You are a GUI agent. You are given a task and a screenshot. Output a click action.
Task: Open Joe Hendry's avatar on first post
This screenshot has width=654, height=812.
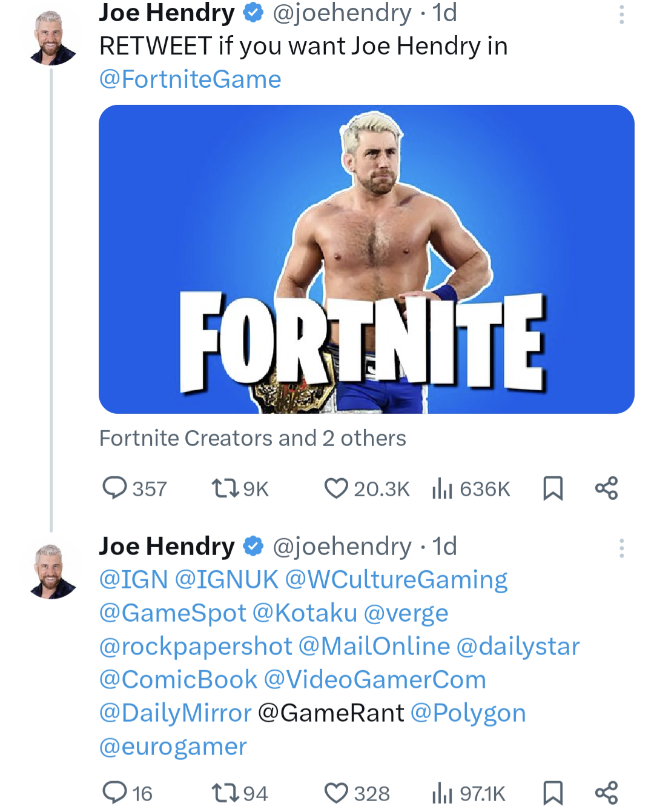coord(52,38)
